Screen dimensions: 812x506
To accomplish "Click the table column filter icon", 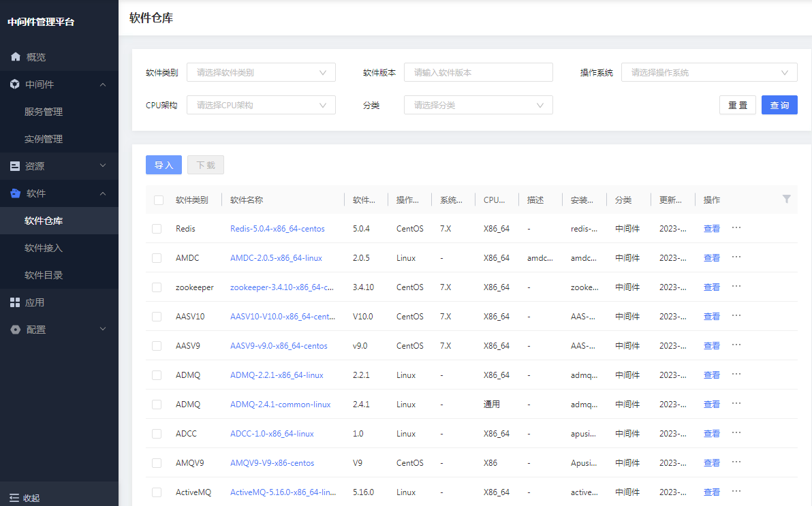I will (x=786, y=199).
